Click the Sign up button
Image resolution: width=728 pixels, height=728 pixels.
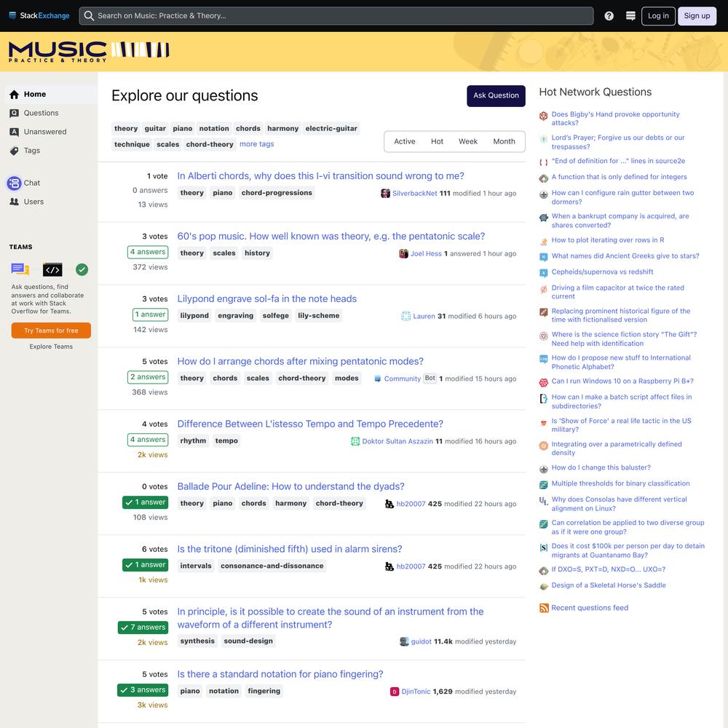(x=697, y=16)
